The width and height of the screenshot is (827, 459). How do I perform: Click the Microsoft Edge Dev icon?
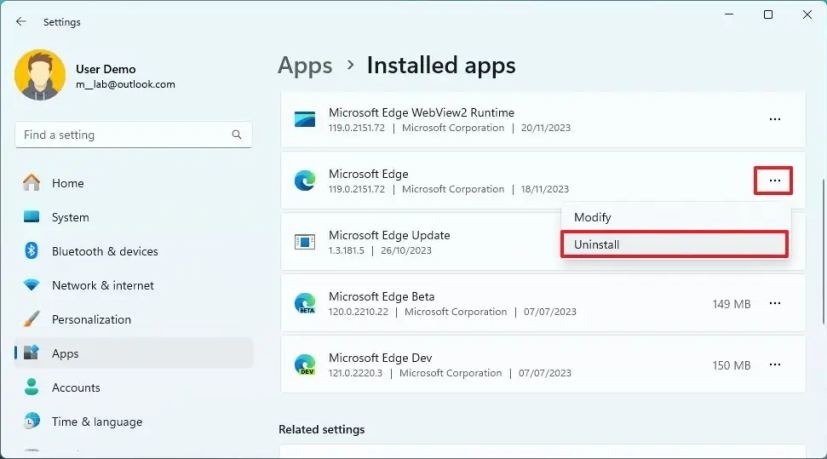(x=305, y=365)
